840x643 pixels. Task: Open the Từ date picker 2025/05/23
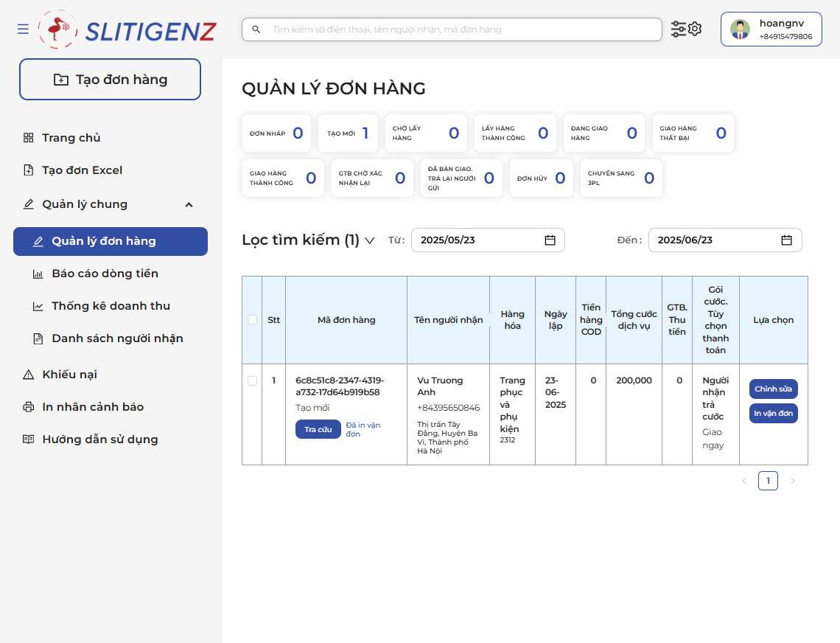(x=488, y=240)
